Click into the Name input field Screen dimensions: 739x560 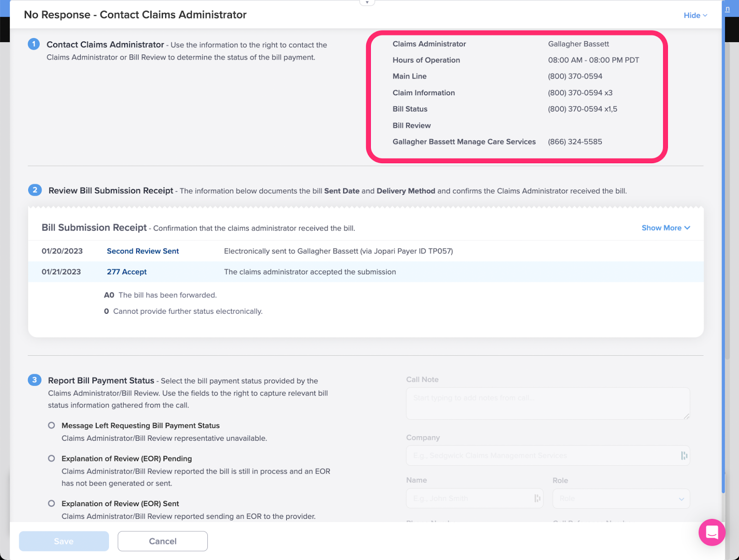(474, 499)
